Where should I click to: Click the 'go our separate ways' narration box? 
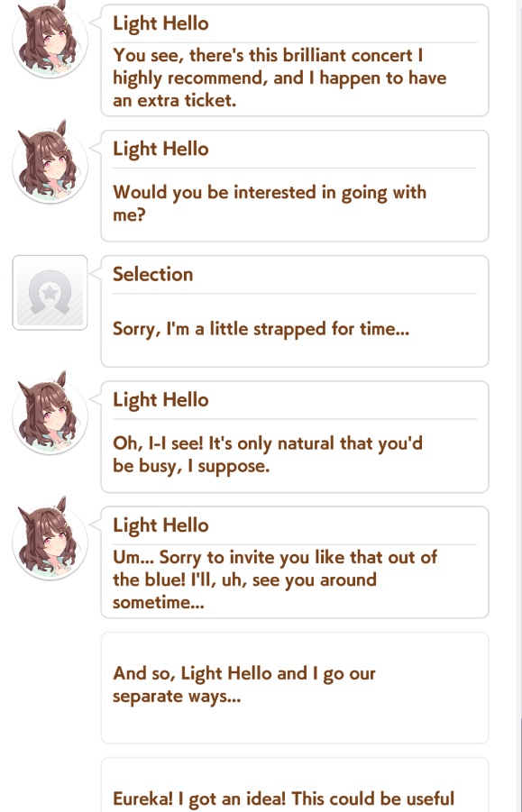tap(295, 688)
